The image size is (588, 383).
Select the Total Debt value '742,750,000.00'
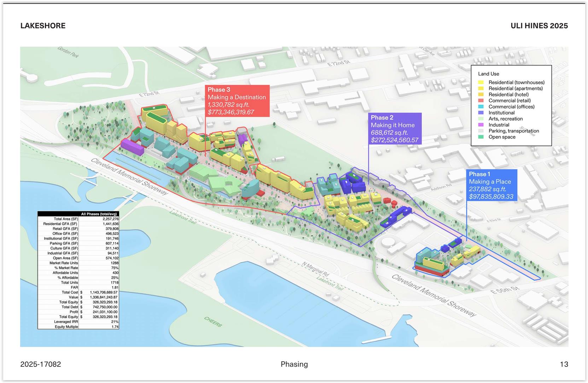pyautogui.click(x=105, y=307)
